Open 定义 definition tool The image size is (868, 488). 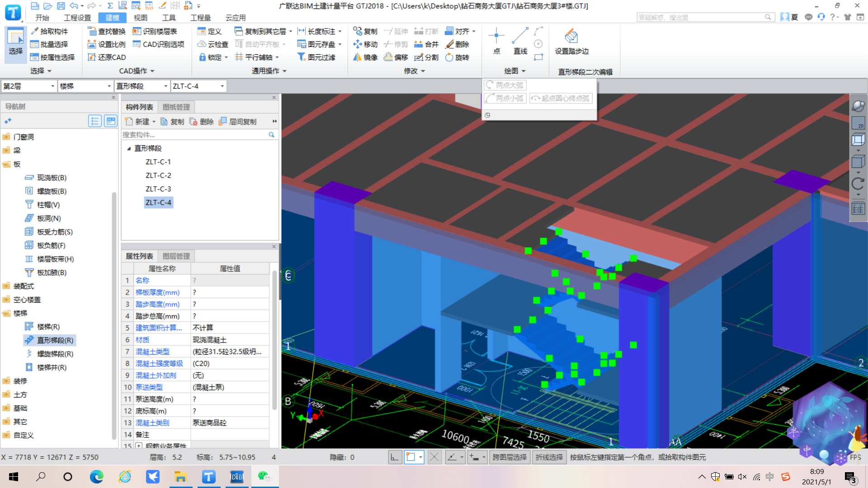(210, 31)
